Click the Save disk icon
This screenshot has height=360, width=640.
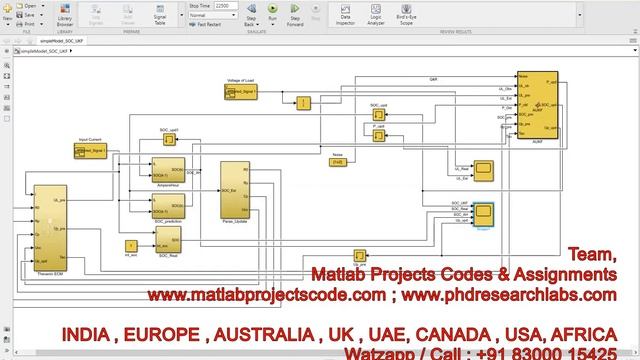point(19,15)
